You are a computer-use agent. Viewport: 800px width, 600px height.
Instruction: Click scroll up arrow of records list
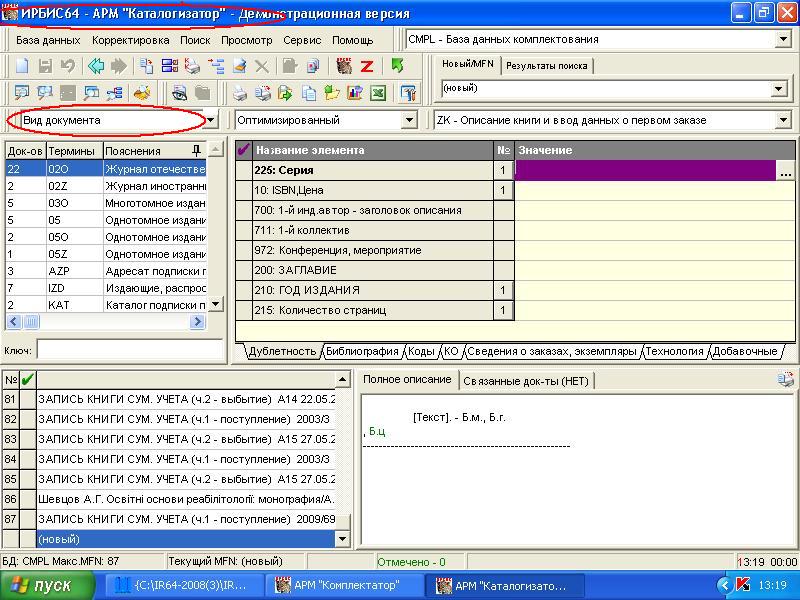[x=342, y=380]
